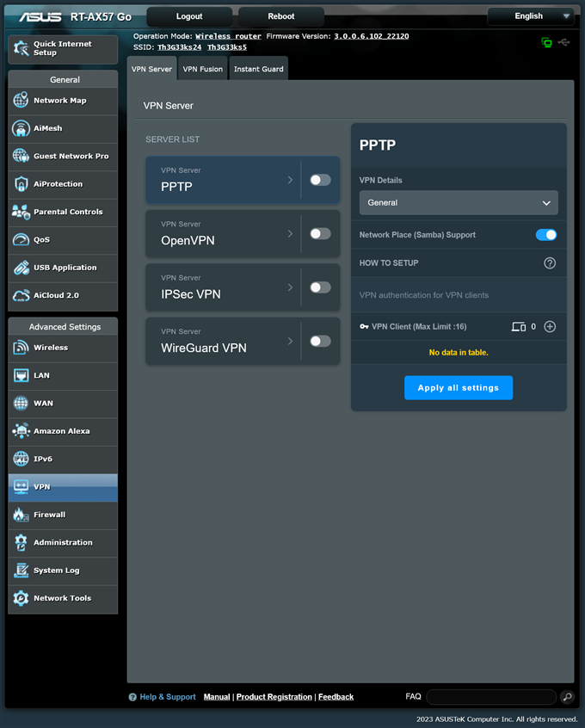Click the VPN monitor icon
Image resolution: width=585 pixels, height=728 pixels.
21,486
